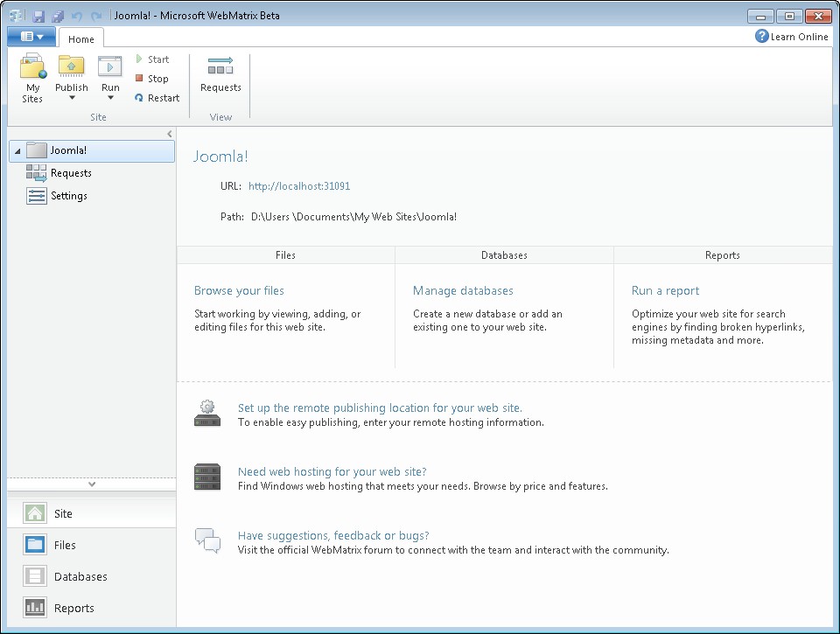Click the Manage databases link
Viewport: 840px width, 634px height.
pyautogui.click(x=463, y=290)
